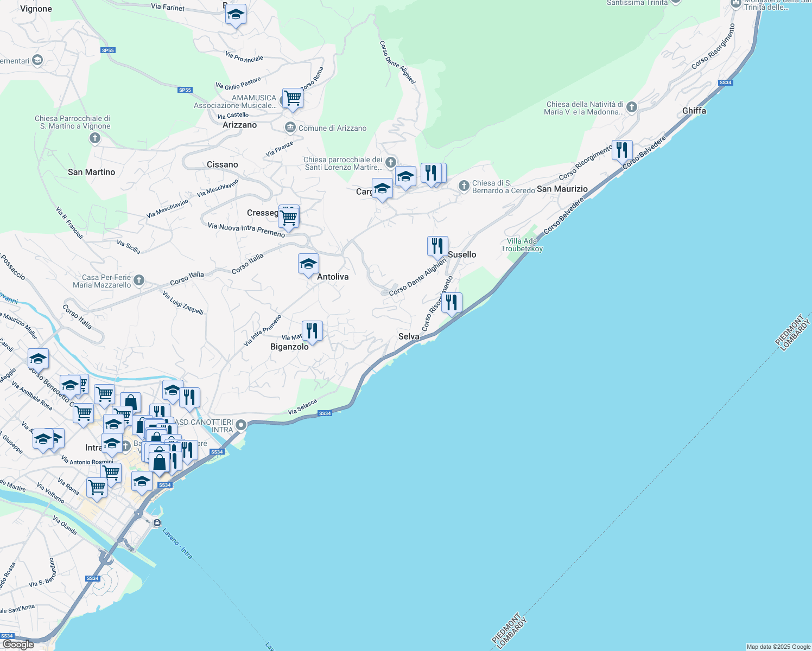Click the Google logo link
This screenshot has width=812, height=651.
[18, 644]
